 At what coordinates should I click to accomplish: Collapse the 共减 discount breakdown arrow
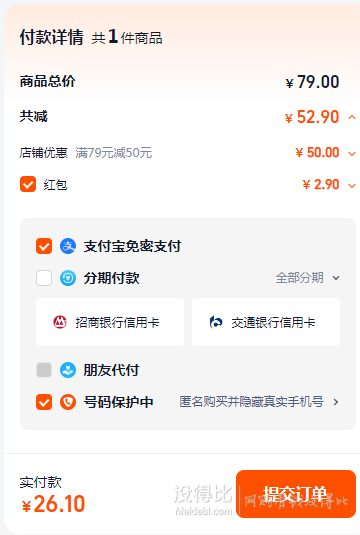pyautogui.click(x=352, y=117)
